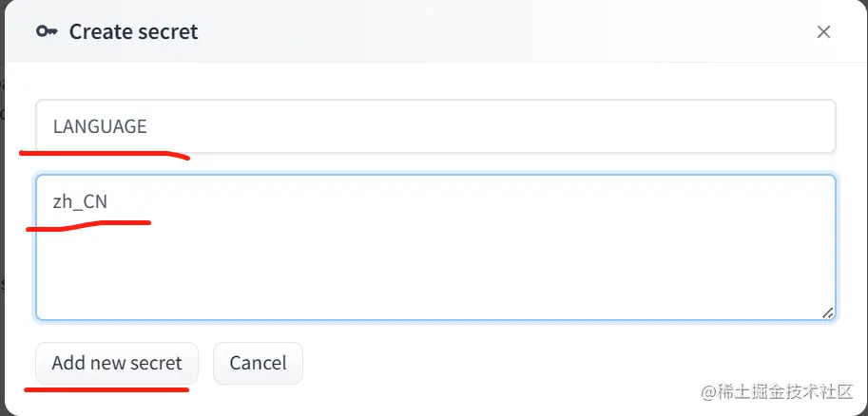Grab the textarea resize handle corner
The height and width of the screenshot is (416, 868).
pyautogui.click(x=828, y=312)
